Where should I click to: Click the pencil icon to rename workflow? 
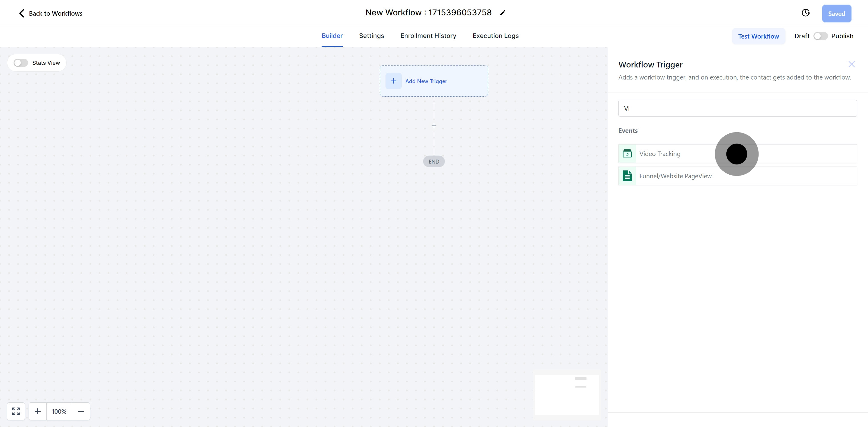point(502,13)
